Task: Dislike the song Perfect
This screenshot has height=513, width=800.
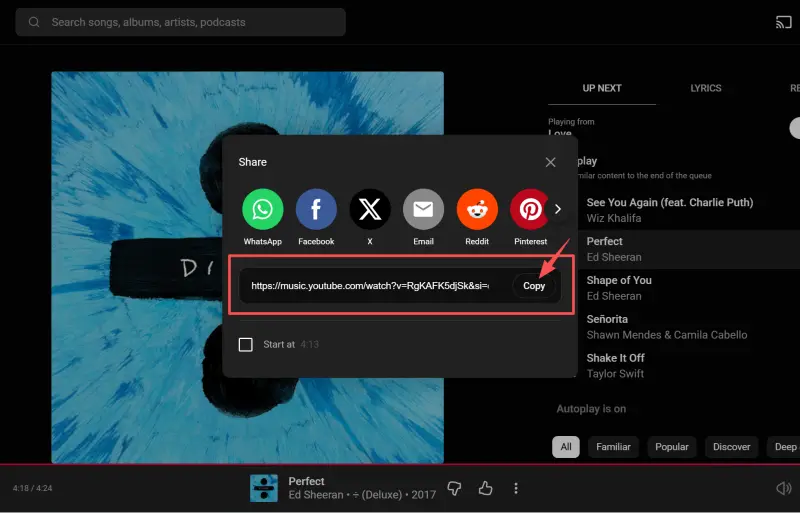Action: (x=454, y=488)
